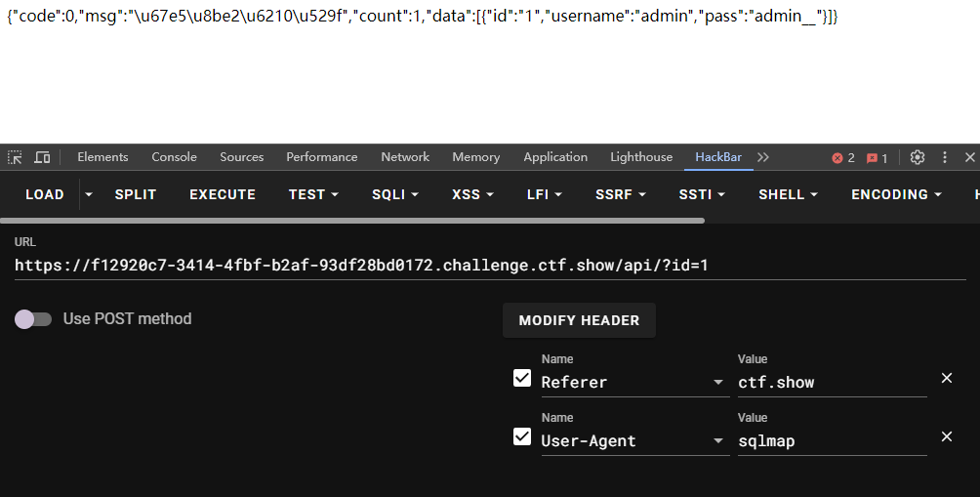Show more DevTools tabs chevron
The height and width of the screenshot is (497, 980).
pos(762,157)
